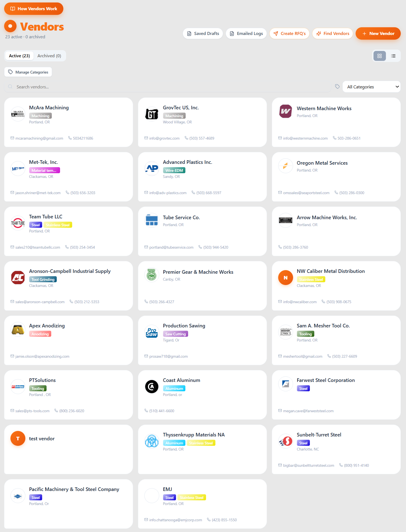Image resolution: width=406 pixels, height=532 pixels.
Task: Open Saved Drafts
Action: [x=203, y=34]
